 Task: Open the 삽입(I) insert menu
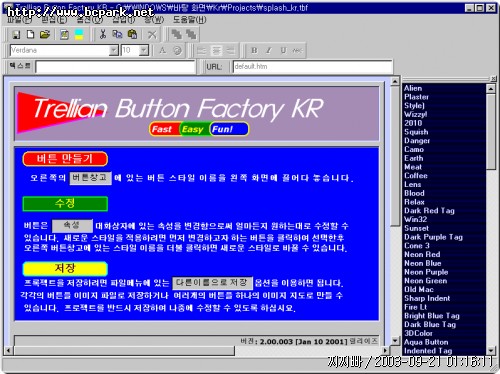click(124, 20)
